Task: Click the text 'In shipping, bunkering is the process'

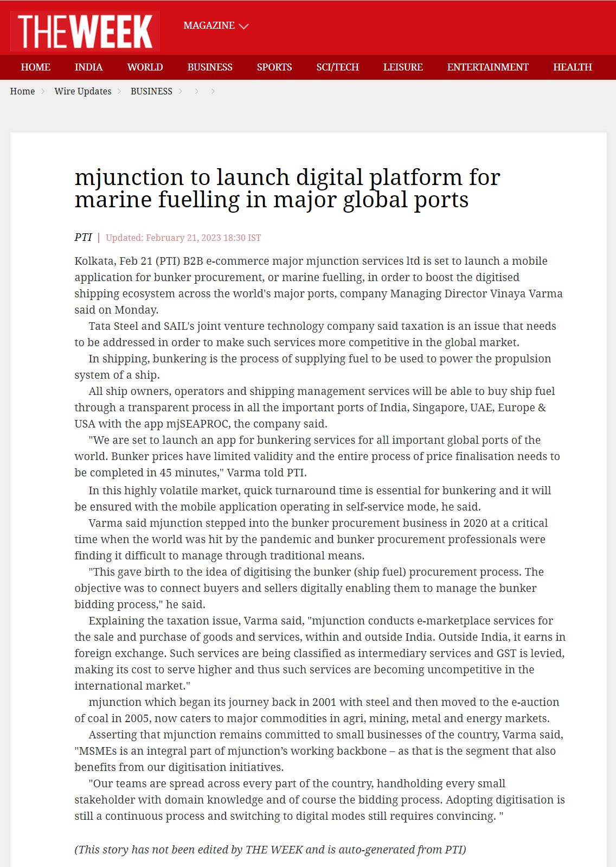Action: click(313, 367)
